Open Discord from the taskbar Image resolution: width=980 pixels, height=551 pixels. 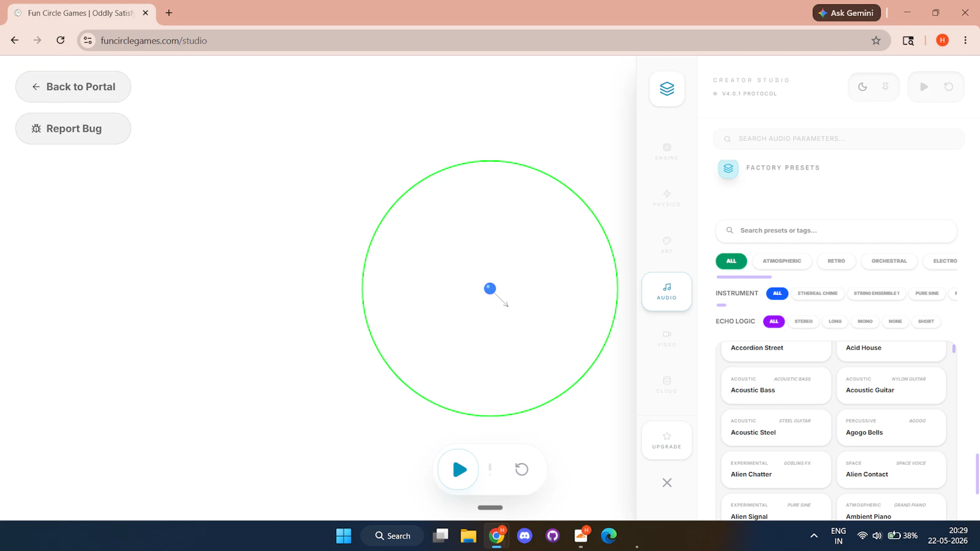click(x=525, y=536)
